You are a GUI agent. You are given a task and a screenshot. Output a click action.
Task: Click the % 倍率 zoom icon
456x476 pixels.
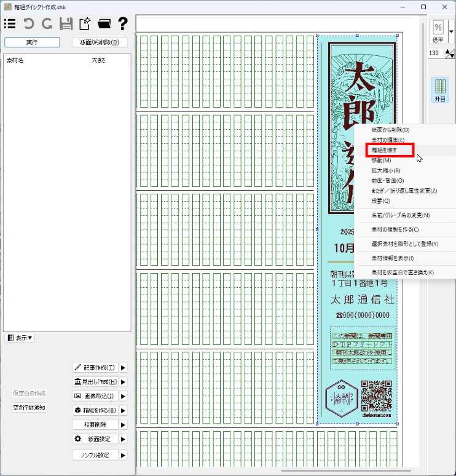[438, 30]
